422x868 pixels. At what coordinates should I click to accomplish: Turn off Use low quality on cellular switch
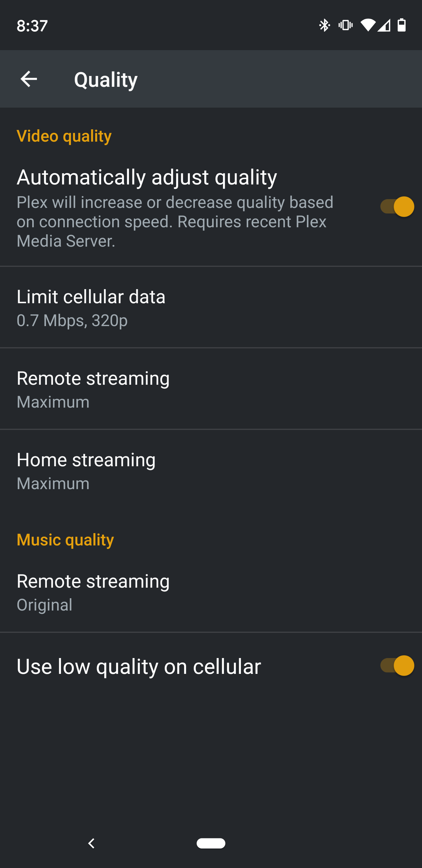[x=397, y=665]
